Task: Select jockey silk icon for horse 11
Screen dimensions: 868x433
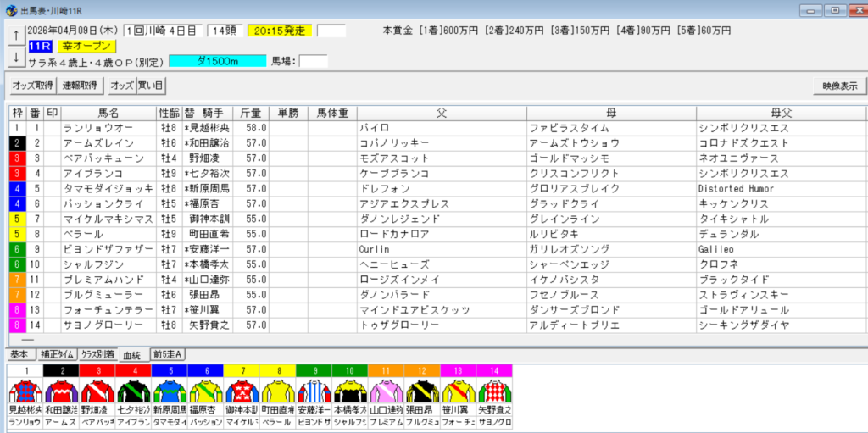Action: tap(385, 391)
